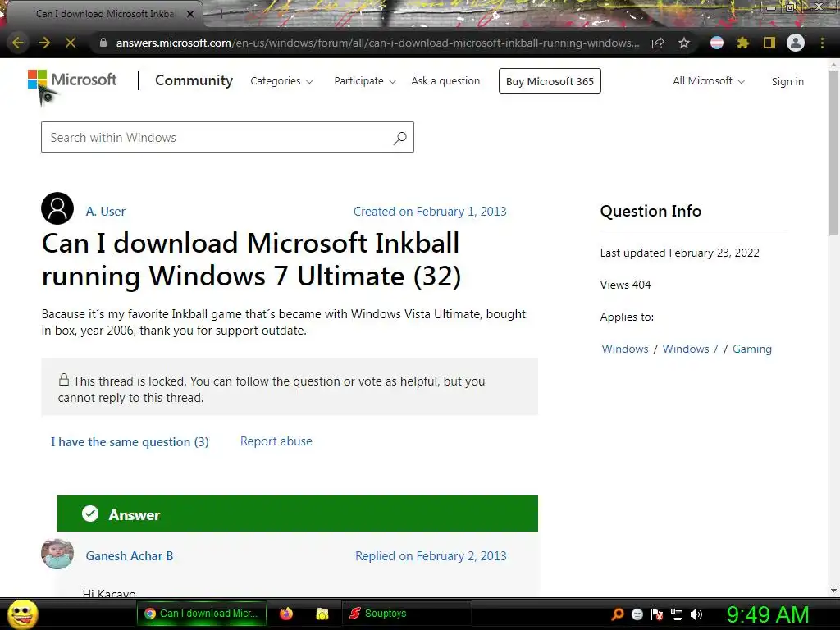Viewport: 840px width, 630px height.
Task: Switch to Chrome taskbar window button
Action: tap(202, 614)
